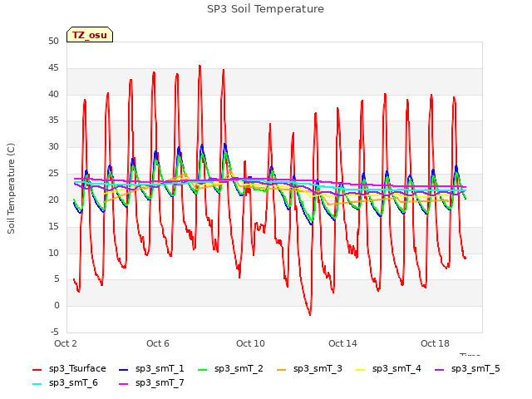Click the yellow sp3_smT_4 color marker
The width and height of the screenshot is (532, 399).
(x=360, y=369)
